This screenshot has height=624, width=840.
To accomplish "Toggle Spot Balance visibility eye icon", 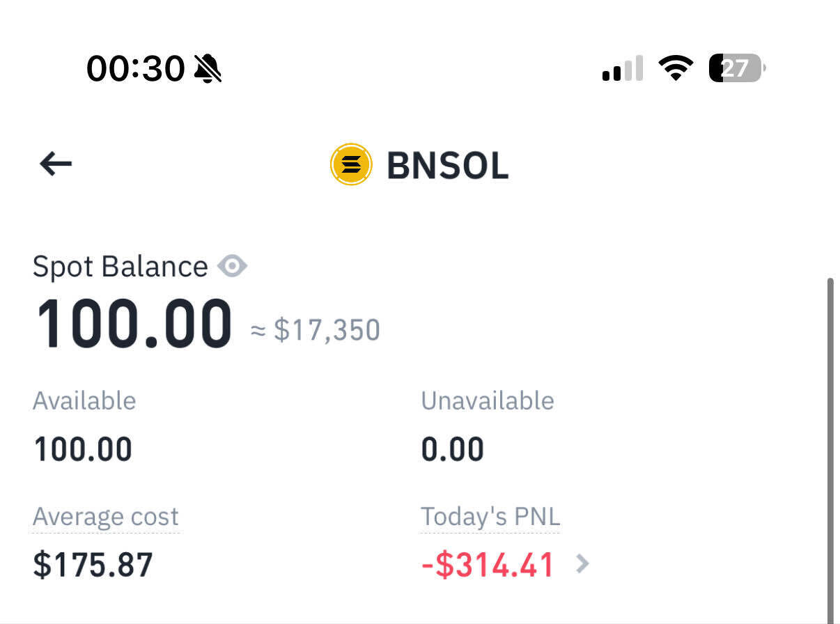I will tap(232, 266).
